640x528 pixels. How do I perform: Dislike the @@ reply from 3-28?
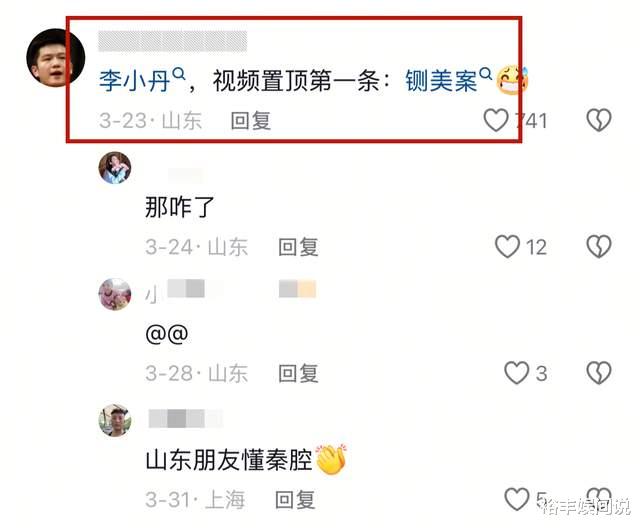click(599, 373)
